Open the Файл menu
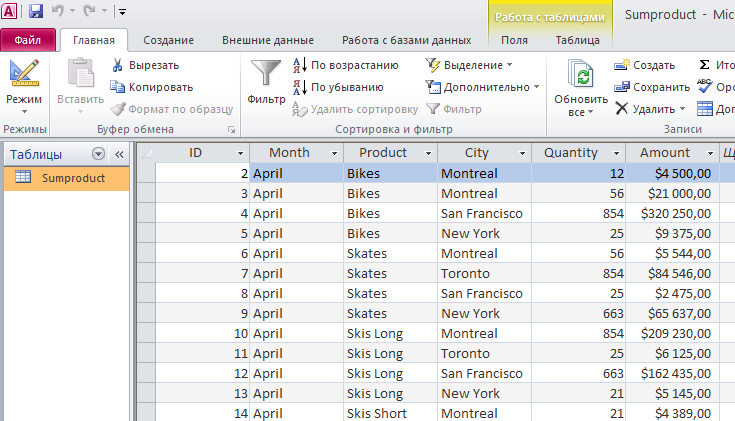Image resolution: width=735 pixels, height=421 pixels. coord(28,40)
